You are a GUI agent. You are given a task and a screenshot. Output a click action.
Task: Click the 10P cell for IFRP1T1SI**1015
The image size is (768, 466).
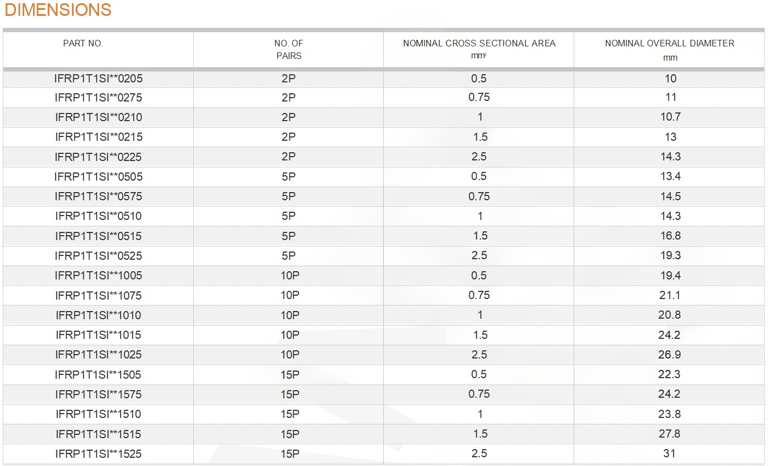tap(289, 335)
